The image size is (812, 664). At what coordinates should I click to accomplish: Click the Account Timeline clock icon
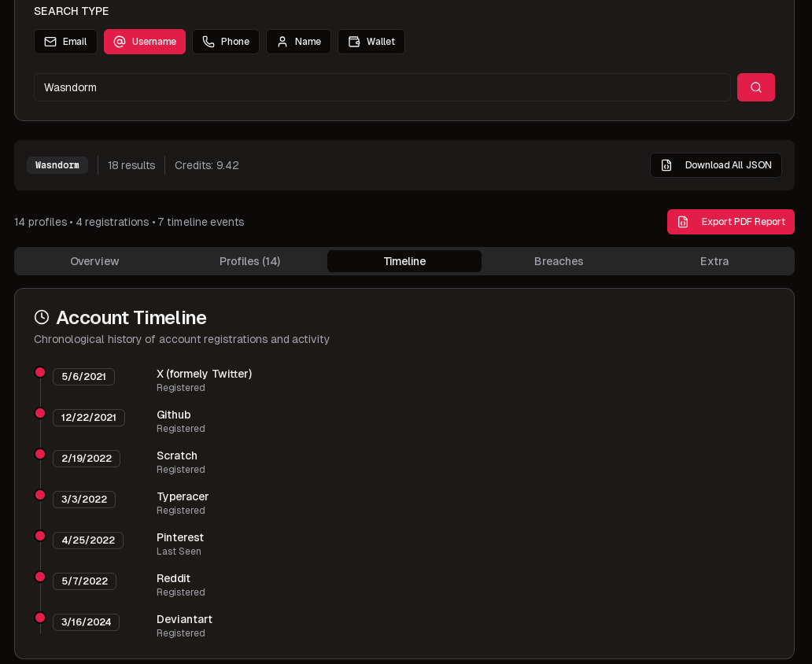[42, 318]
